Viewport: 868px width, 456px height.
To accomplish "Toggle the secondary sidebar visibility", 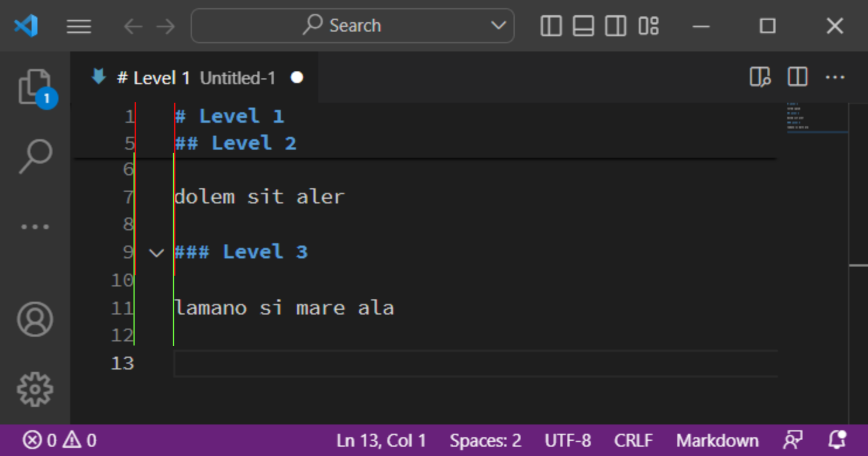I will pyautogui.click(x=615, y=26).
